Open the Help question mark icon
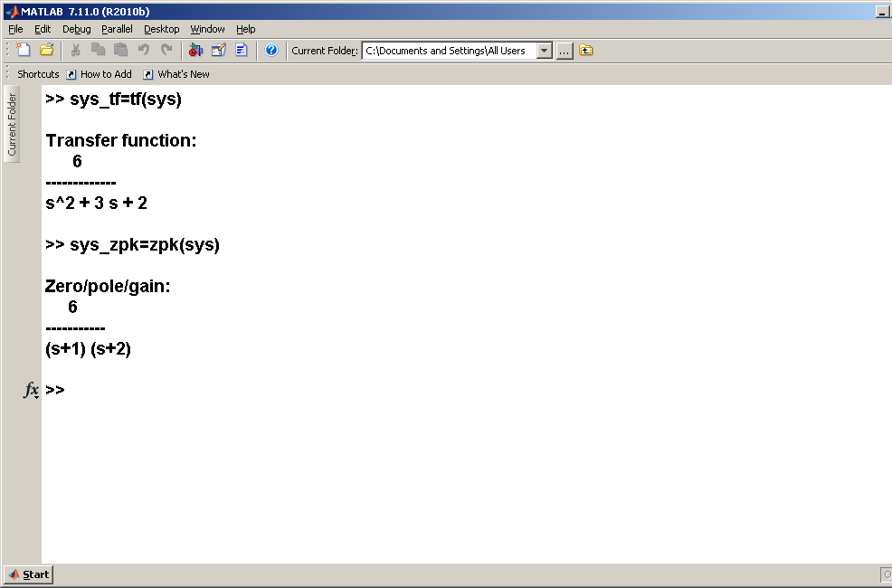The image size is (892, 588). tap(271, 50)
